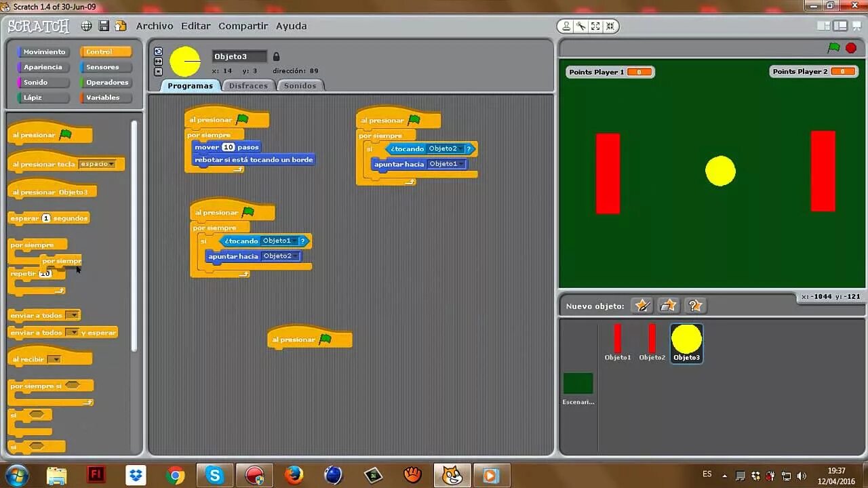868x488 pixels.
Task: Set rotation style to left-right flip
Action: [158, 61]
